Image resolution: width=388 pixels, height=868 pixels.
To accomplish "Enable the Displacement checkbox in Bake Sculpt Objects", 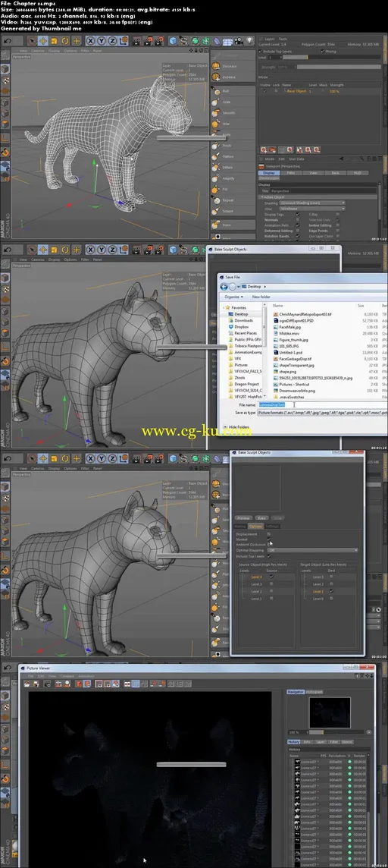I will click(269, 534).
